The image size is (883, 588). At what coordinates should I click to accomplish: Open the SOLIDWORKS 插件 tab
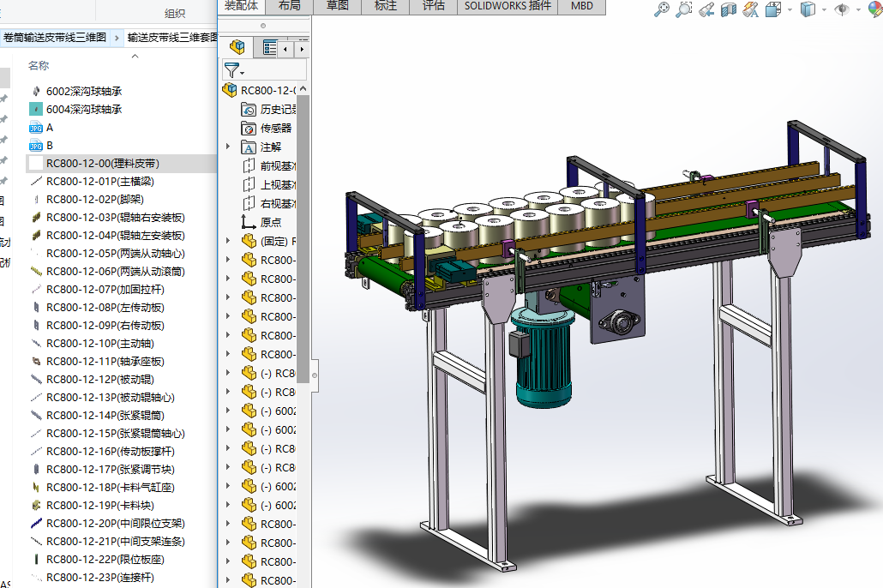[508, 6]
